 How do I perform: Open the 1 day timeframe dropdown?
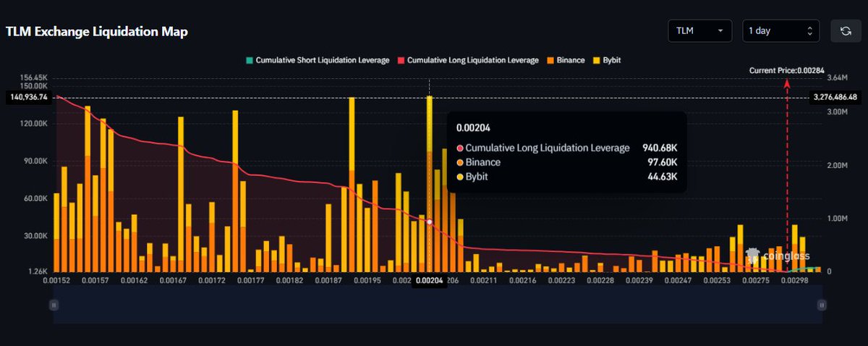click(782, 31)
